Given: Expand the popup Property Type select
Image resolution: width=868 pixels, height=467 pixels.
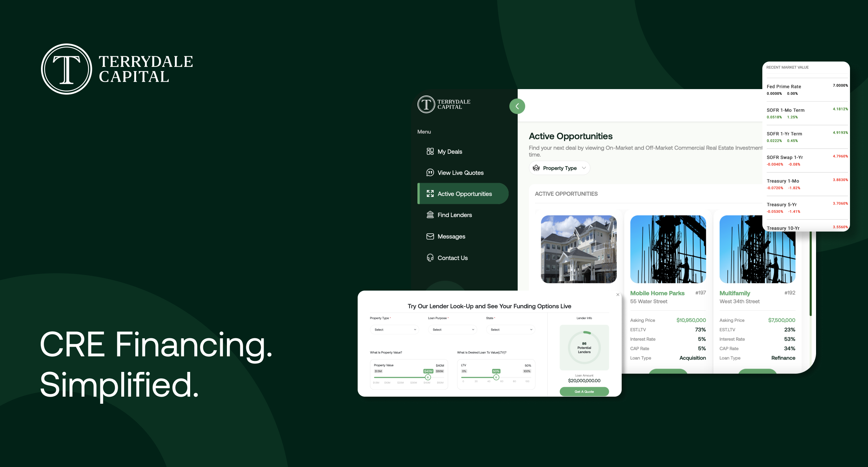Looking at the screenshot, I should coord(394,329).
